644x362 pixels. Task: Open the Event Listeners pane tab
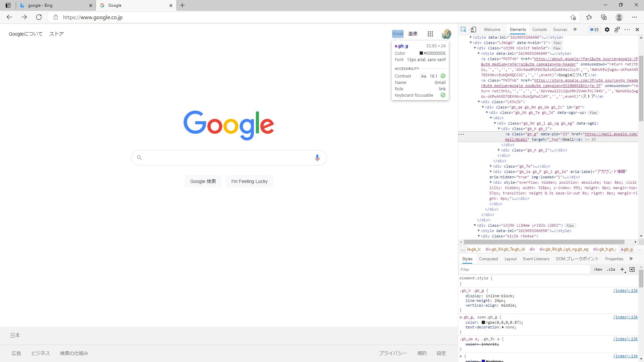536,259
